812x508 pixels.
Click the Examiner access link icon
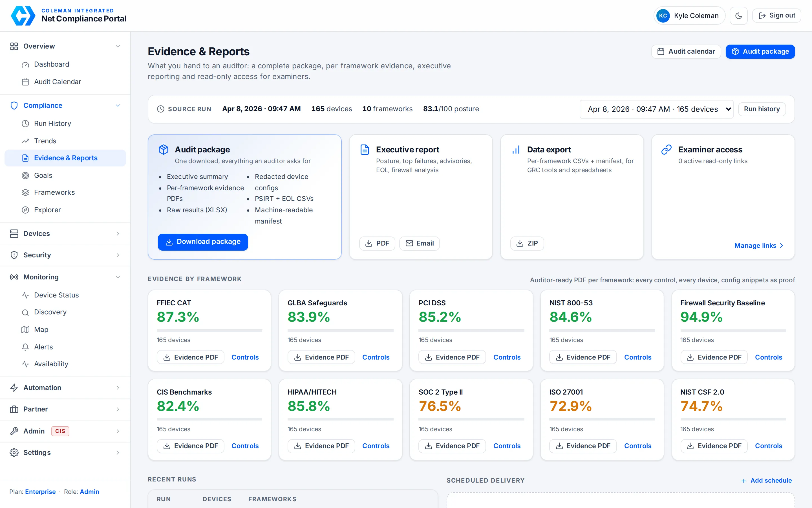pyautogui.click(x=667, y=150)
